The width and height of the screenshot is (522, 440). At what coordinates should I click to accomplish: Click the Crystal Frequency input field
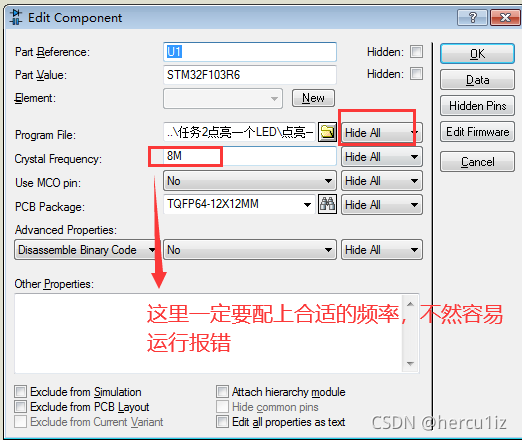[250, 156]
